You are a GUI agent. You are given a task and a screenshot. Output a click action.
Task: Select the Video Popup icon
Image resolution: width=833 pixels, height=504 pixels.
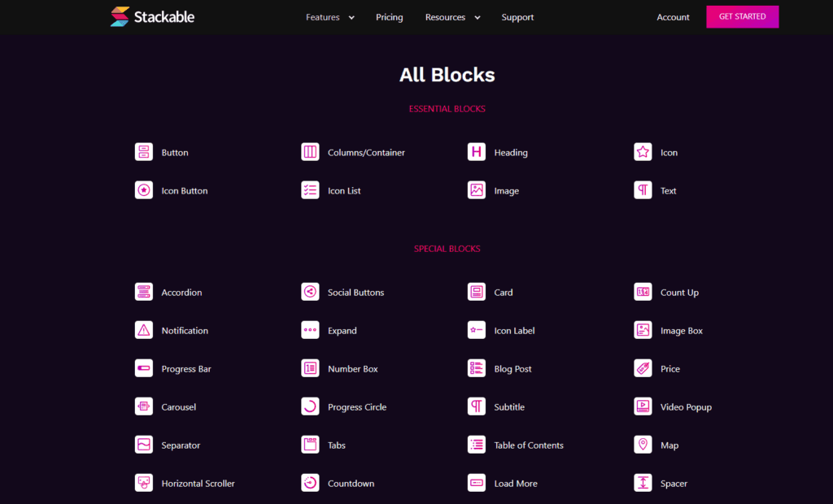click(643, 406)
